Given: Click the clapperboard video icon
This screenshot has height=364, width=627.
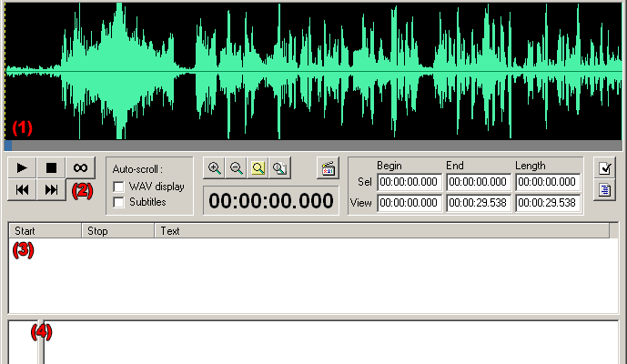Looking at the screenshot, I should pos(328,168).
